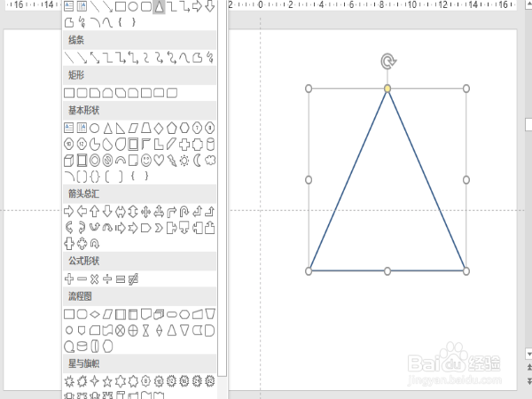532x399 pixels.
Task: Select the four-way quad arrow shape
Action: point(146,212)
